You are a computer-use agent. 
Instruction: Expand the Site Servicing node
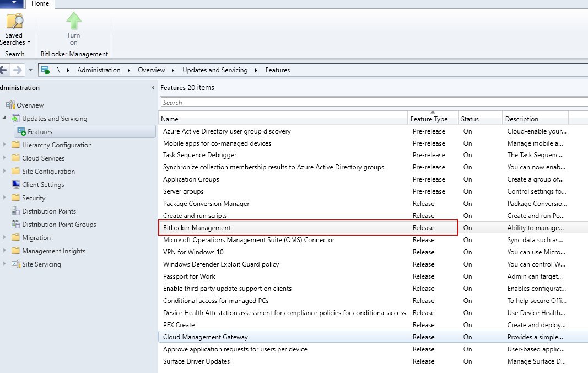(4, 263)
